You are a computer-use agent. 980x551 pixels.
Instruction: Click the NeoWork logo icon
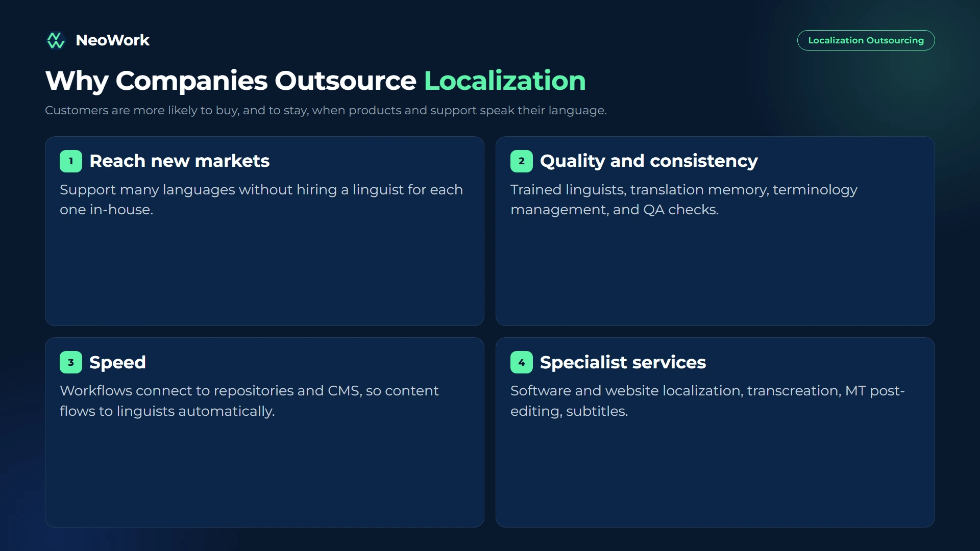pyautogui.click(x=56, y=40)
